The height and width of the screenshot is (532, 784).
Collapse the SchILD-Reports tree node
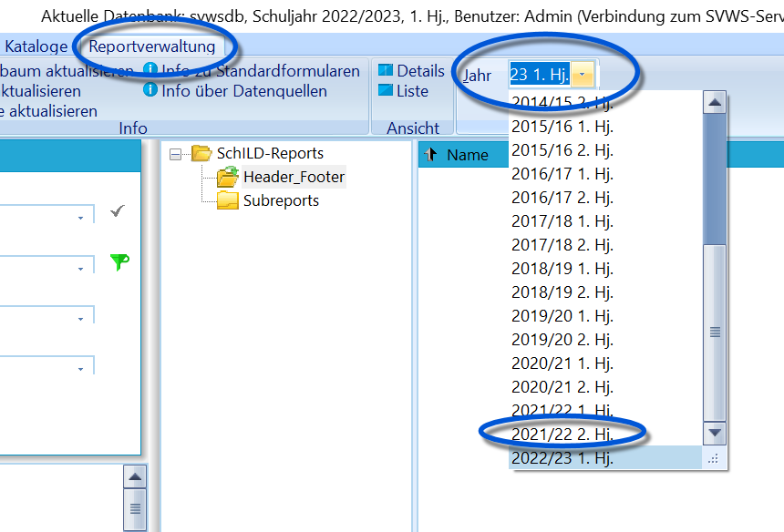pyautogui.click(x=176, y=154)
